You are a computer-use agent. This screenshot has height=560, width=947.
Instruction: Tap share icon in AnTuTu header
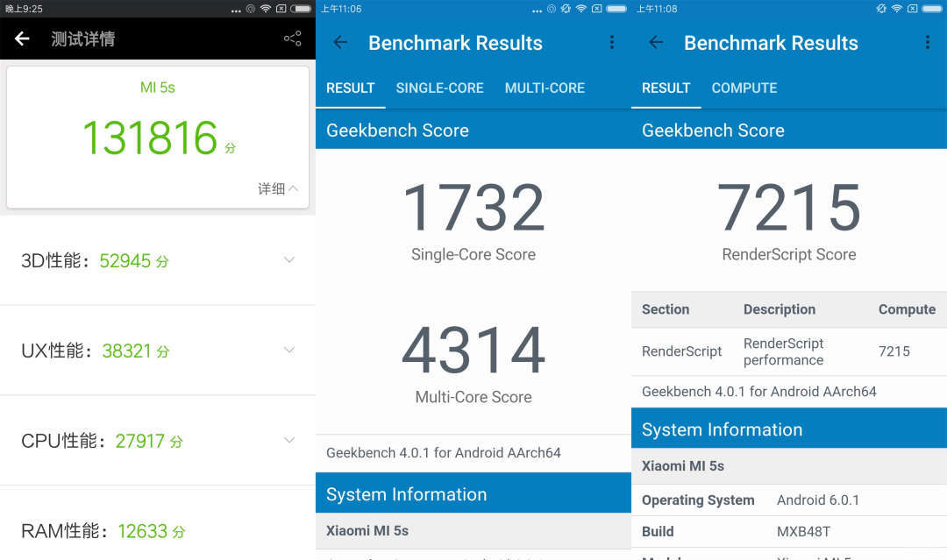click(293, 39)
